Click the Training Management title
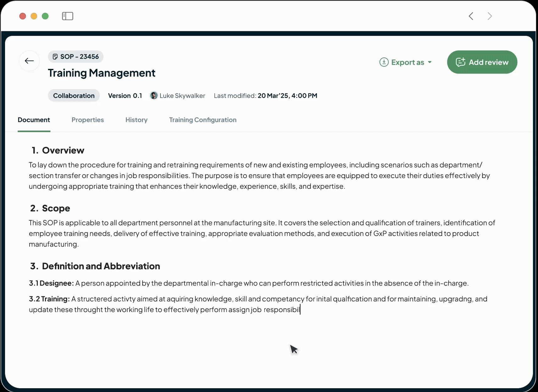This screenshot has height=392, width=538. click(x=101, y=73)
